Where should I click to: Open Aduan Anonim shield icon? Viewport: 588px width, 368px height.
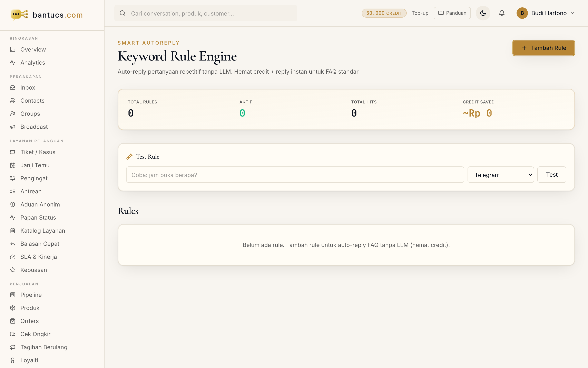(x=13, y=204)
